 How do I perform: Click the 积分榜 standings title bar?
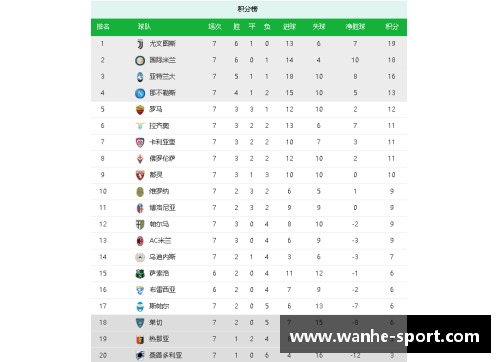click(249, 9)
